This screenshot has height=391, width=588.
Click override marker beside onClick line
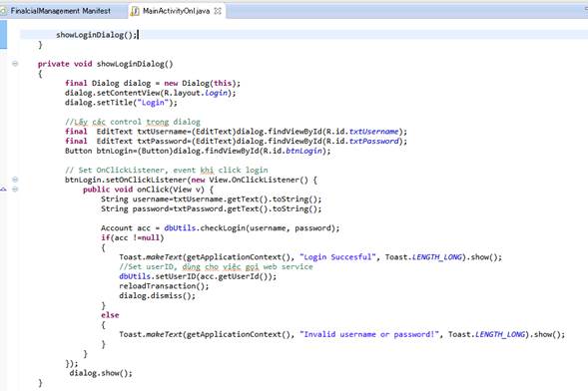point(3,190)
